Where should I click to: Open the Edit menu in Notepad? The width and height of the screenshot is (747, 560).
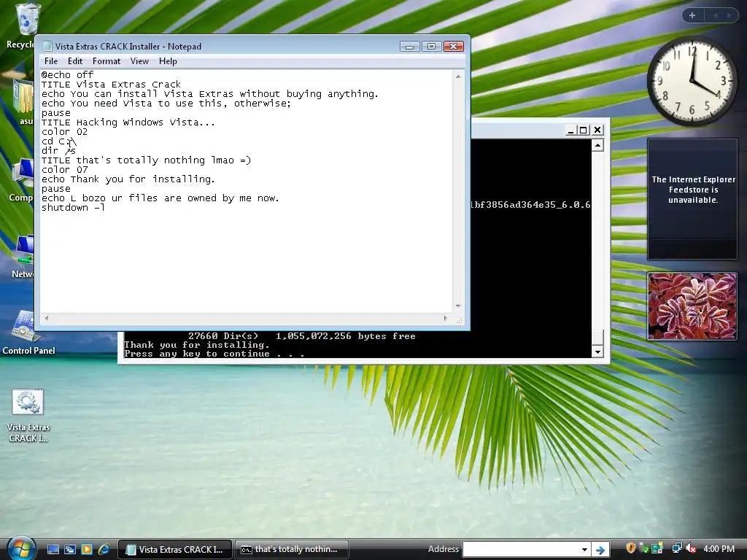[75, 61]
